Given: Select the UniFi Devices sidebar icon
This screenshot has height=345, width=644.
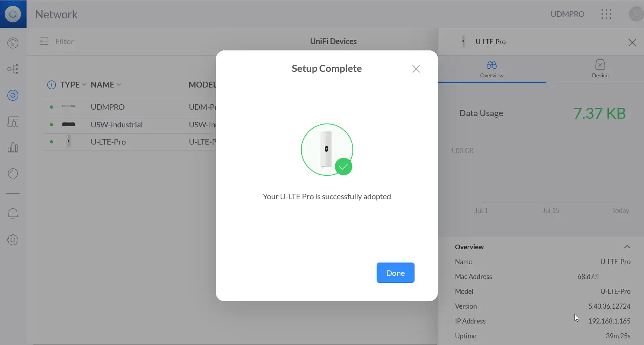Looking at the screenshot, I should coord(13,95).
